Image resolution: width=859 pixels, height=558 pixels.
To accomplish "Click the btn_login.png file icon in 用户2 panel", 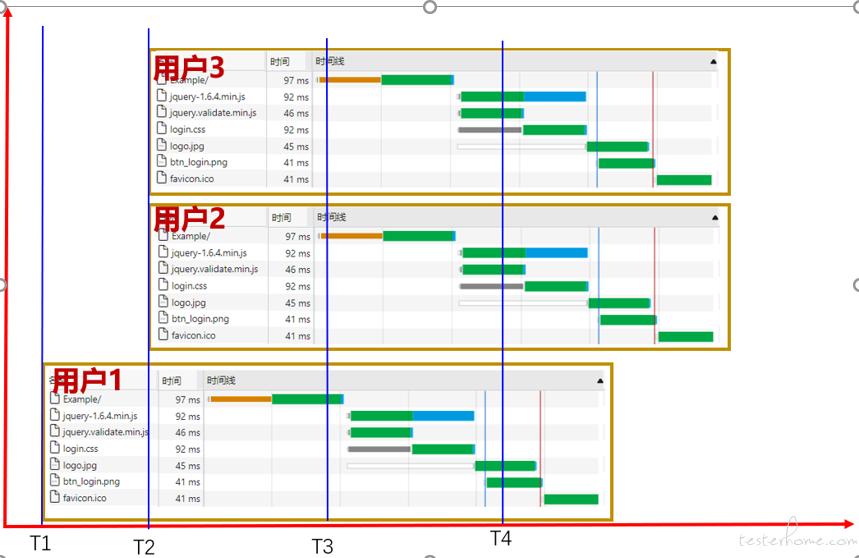I will click(x=163, y=319).
